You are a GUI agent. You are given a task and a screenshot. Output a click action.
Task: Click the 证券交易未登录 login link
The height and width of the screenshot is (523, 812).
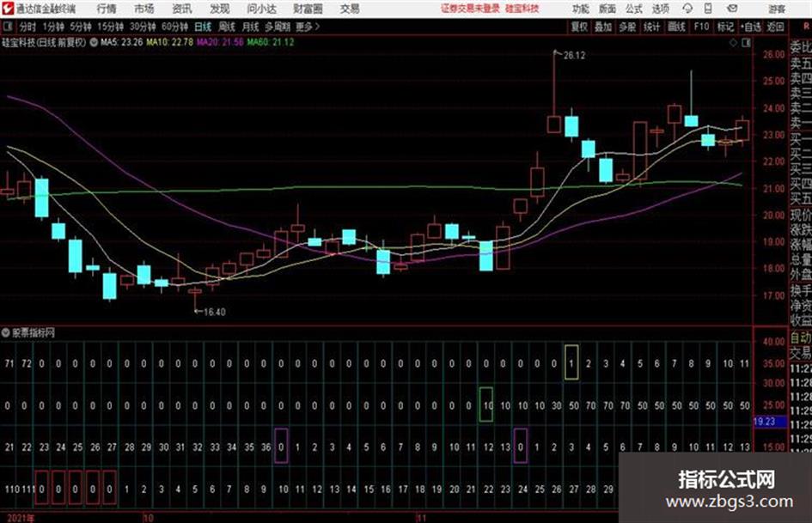470,9
